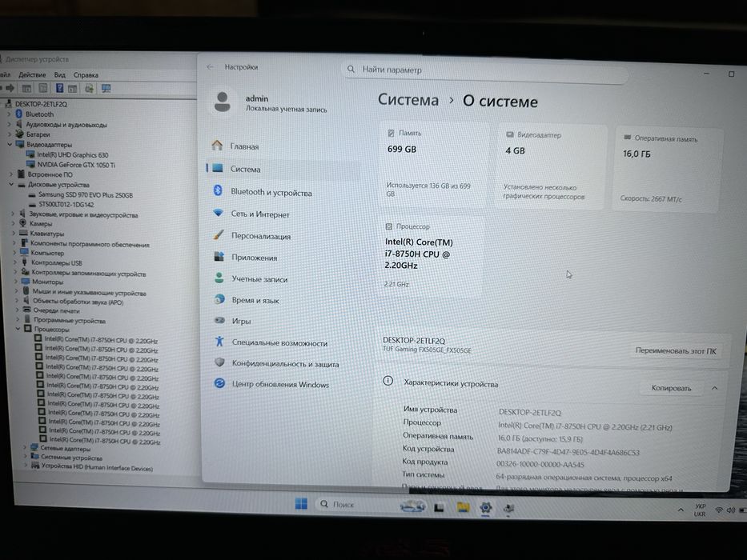Click the search magnifier in Найти параметр
747x560 pixels.
click(x=351, y=69)
